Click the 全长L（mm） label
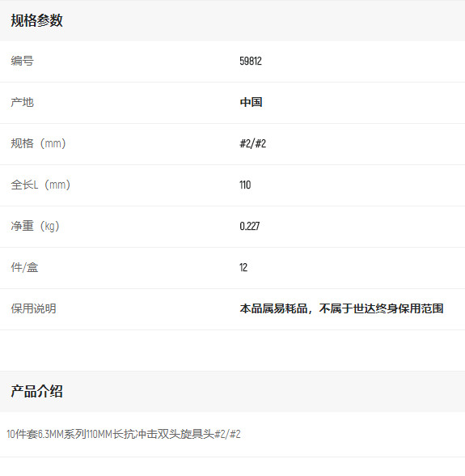 click(40, 185)
